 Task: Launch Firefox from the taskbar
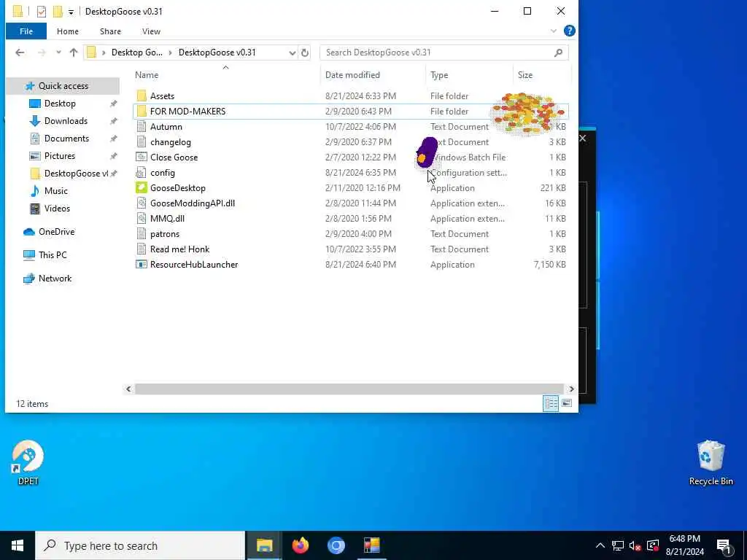tap(300, 545)
